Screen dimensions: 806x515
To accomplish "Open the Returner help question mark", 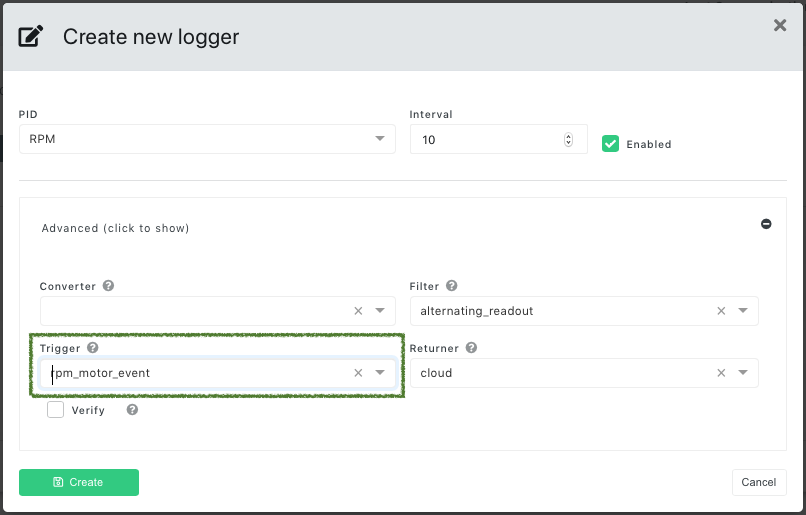I will click(471, 348).
